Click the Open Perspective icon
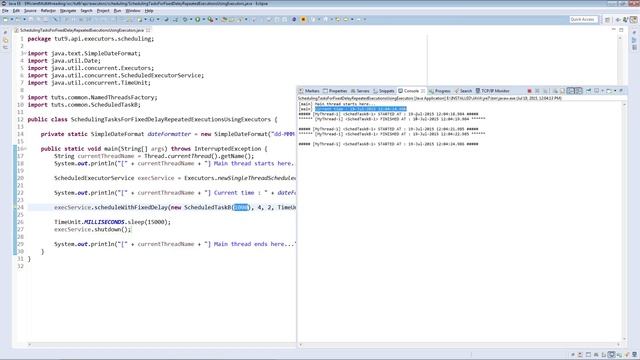640x360 pixels. pos(607,20)
